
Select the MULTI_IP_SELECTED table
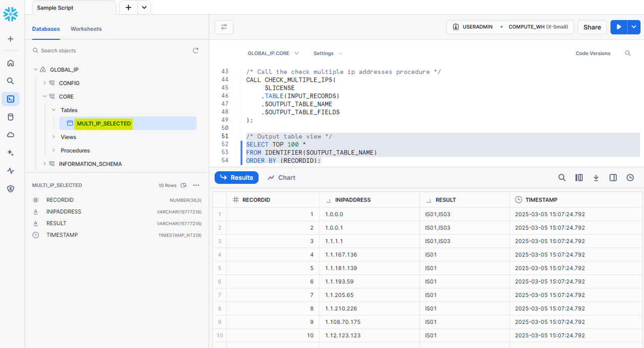tap(128, 123)
